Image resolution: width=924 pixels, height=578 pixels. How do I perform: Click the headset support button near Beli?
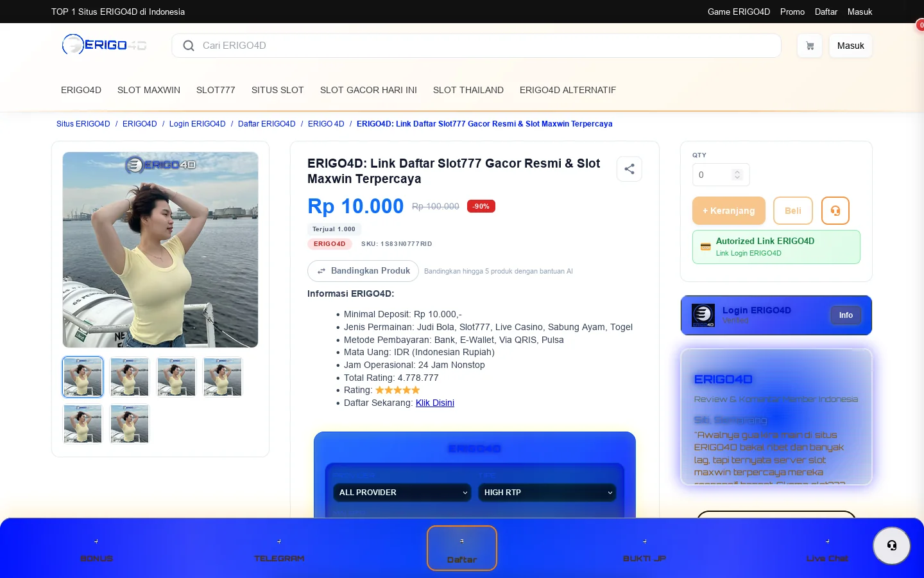tap(835, 211)
